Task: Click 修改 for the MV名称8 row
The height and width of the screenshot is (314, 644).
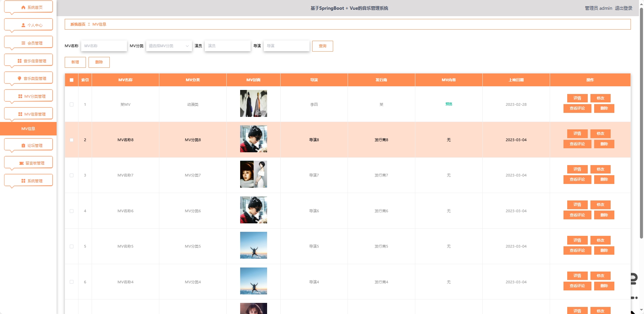Action: pyautogui.click(x=601, y=133)
